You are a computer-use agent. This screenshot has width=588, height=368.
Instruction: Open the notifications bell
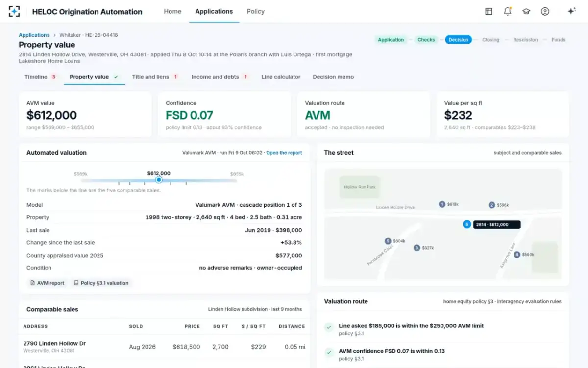click(x=508, y=11)
